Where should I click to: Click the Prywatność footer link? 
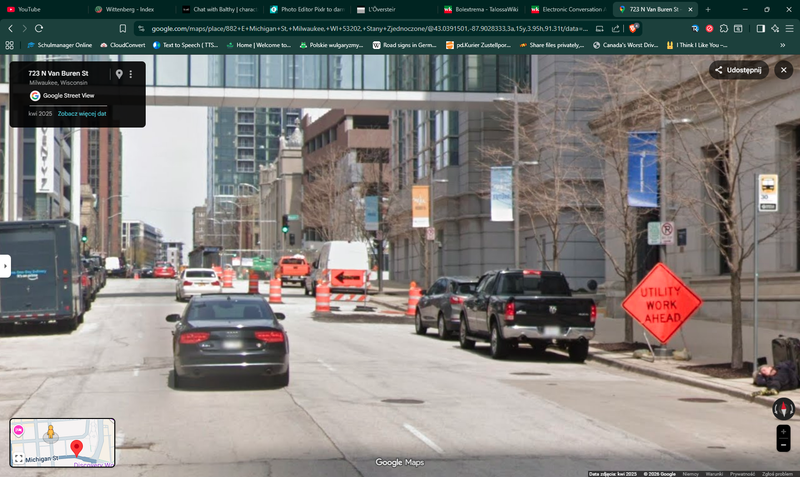click(x=742, y=474)
